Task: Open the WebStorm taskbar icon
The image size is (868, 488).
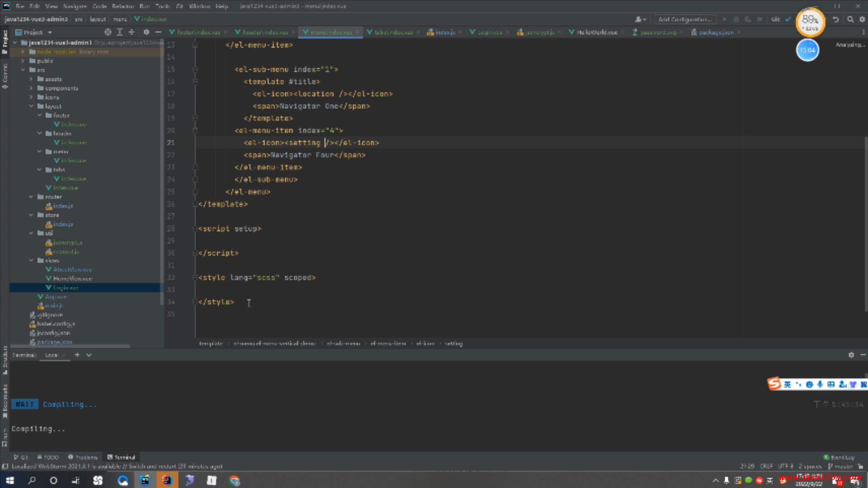Action: click(x=145, y=480)
